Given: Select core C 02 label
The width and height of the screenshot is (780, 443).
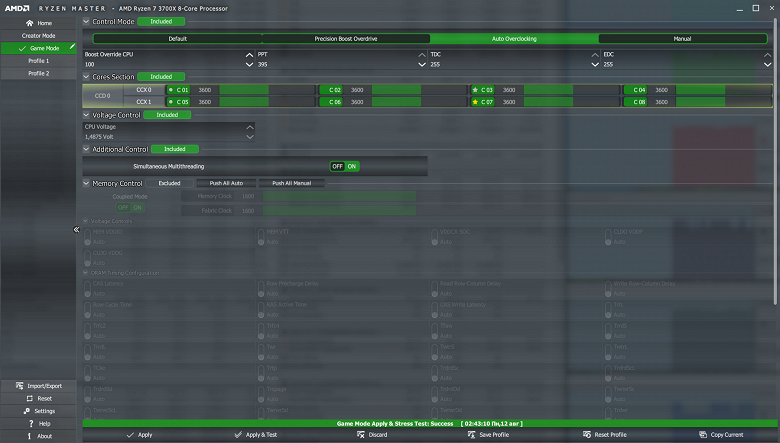Looking at the screenshot, I should coord(331,90).
